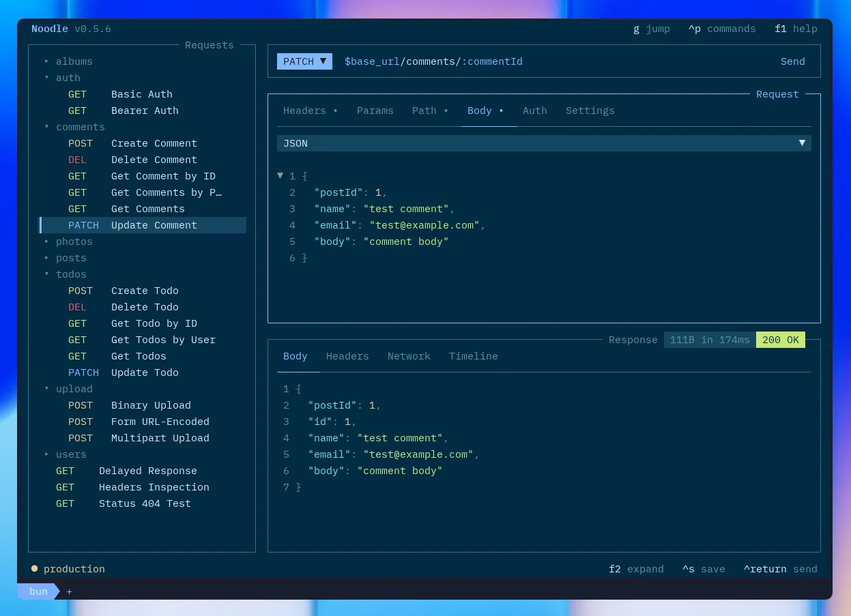
Task: Select the Status 404 Test request
Action: [x=142, y=503]
